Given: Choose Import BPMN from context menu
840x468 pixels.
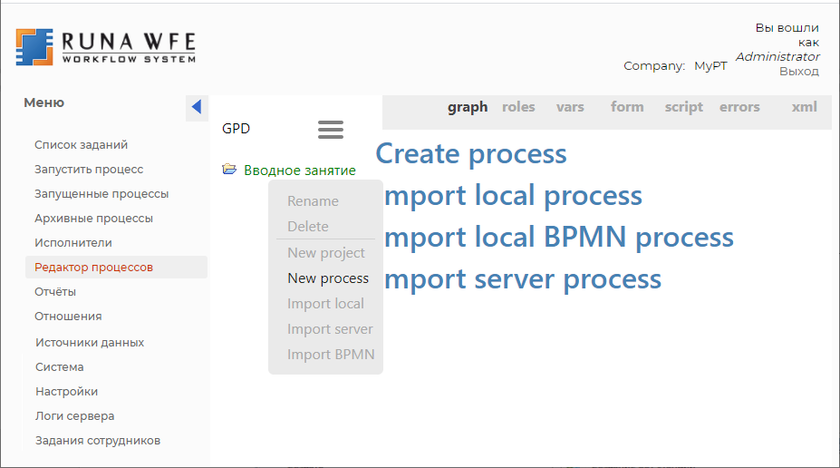Looking at the screenshot, I should (x=330, y=354).
